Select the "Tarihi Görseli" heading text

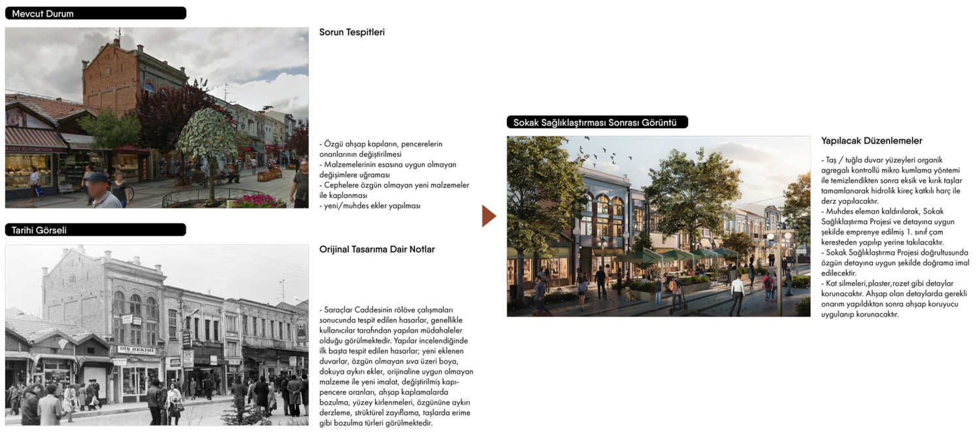39,231
